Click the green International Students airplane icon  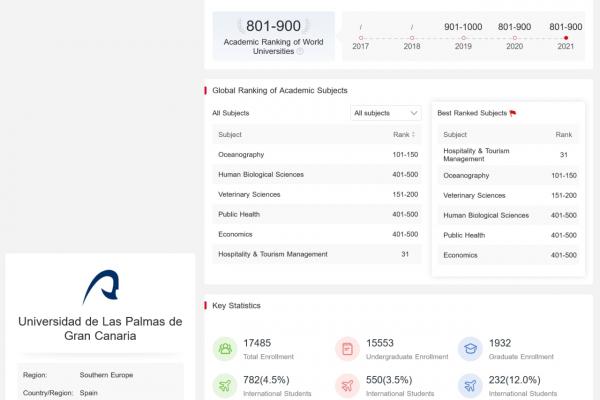(x=225, y=385)
